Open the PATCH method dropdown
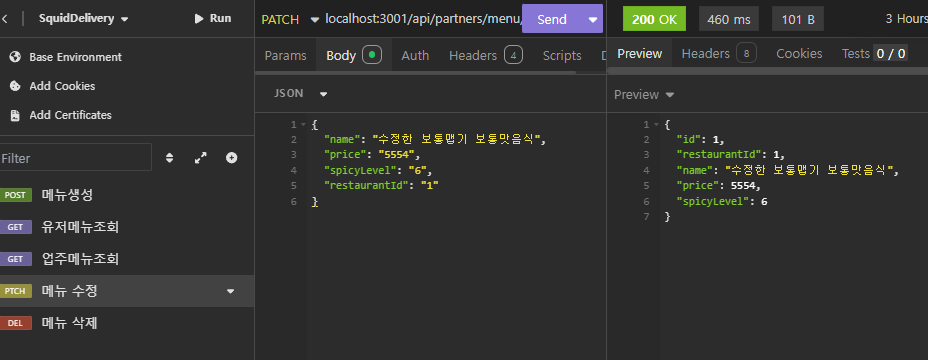The width and height of the screenshot is (928, 360). tap(290, 20)
